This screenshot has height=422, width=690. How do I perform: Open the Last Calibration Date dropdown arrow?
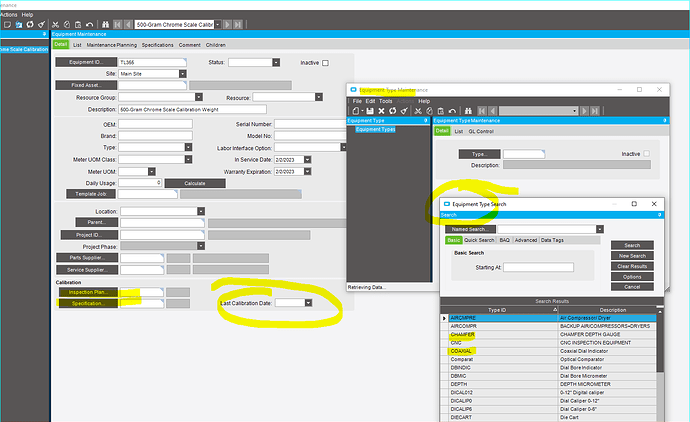click(x=308, y=303)
